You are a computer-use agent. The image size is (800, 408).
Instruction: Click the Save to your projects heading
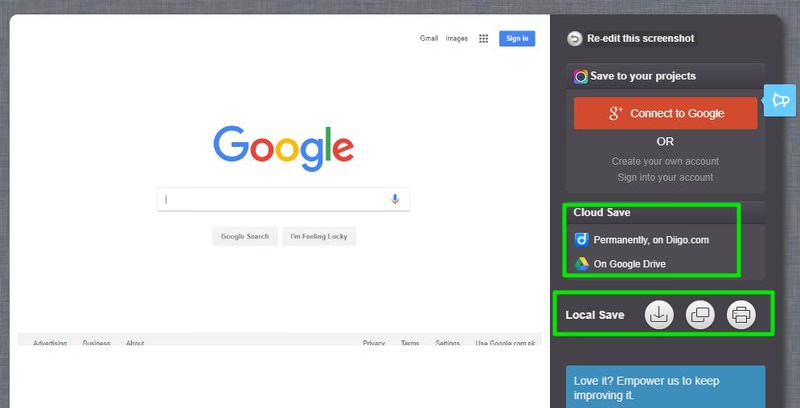tap(643, 76)
